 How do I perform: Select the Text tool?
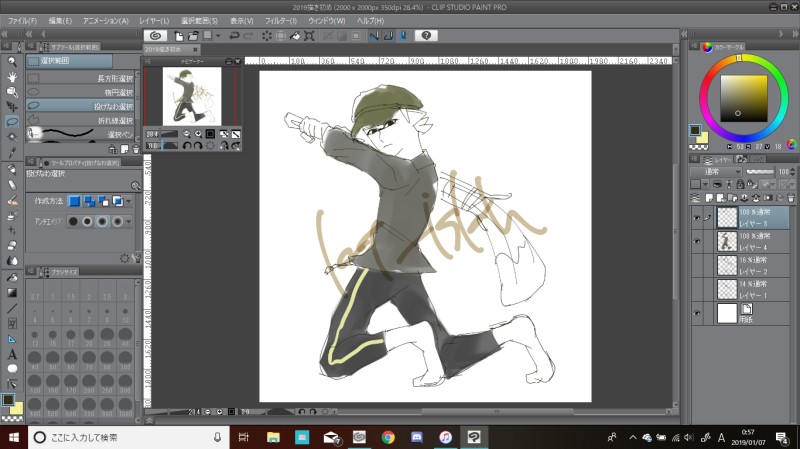click(x=12, y=354)
